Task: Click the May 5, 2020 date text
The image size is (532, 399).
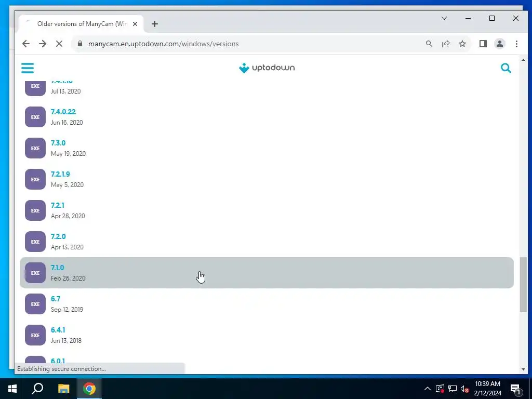Action: (67, 185)
